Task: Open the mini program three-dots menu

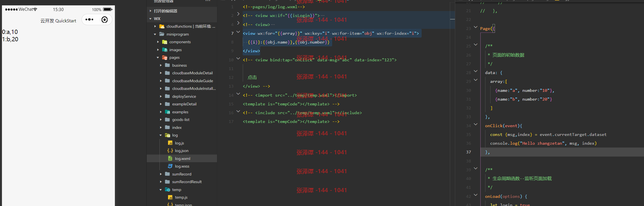Action: tap(89, 19)
